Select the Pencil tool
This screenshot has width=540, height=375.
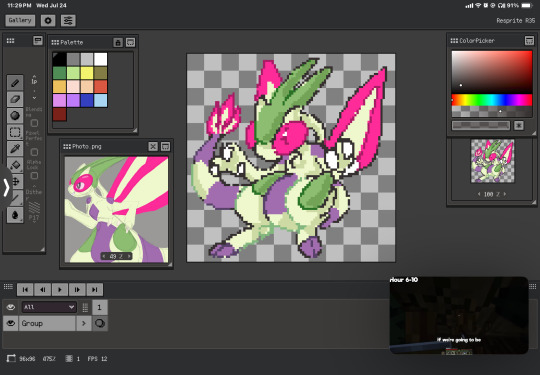15,83
